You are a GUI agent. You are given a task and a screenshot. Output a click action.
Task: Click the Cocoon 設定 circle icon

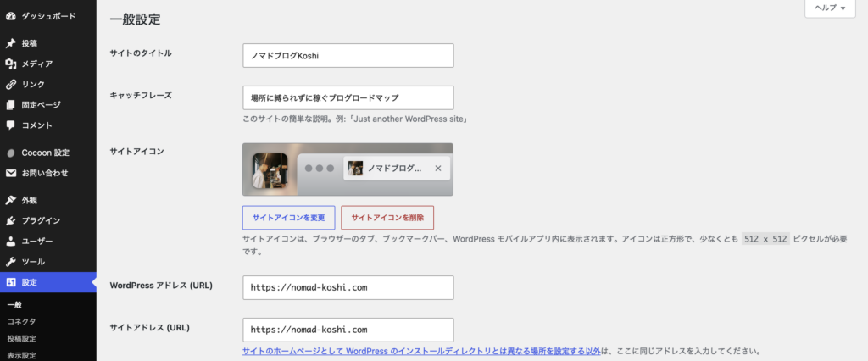(10, 153)
